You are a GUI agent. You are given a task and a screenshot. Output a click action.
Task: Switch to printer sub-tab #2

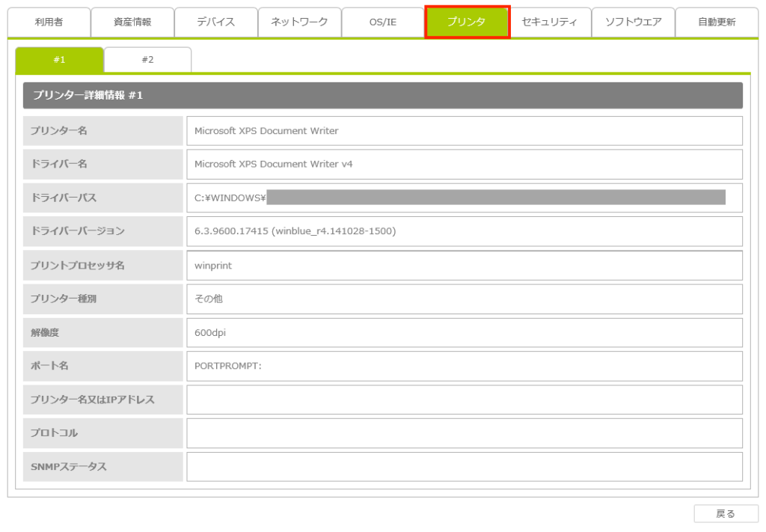click(x=147, y=60)
